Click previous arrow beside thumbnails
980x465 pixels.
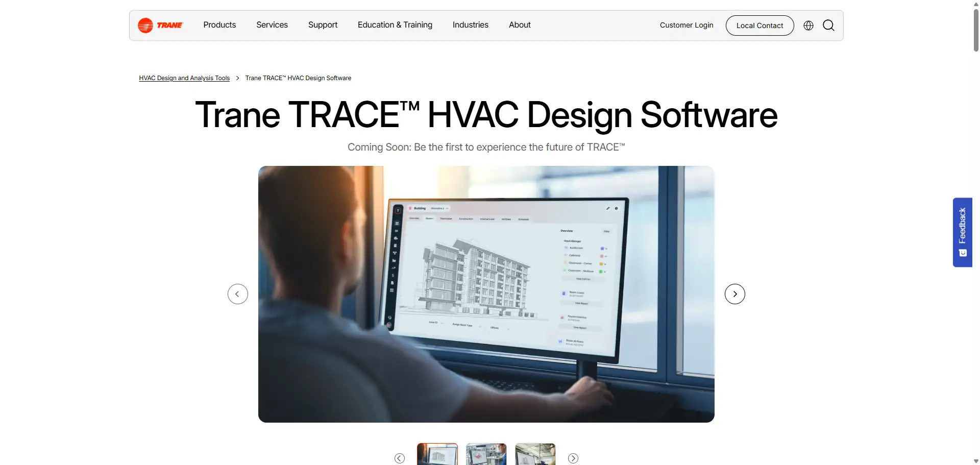[x=400, y=458]
